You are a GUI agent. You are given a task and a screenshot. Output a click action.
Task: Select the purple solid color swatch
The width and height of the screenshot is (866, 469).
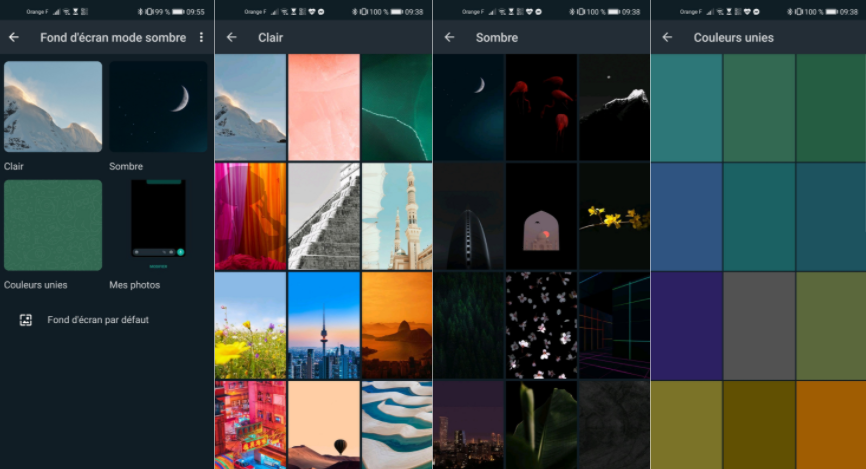[686, 325]
